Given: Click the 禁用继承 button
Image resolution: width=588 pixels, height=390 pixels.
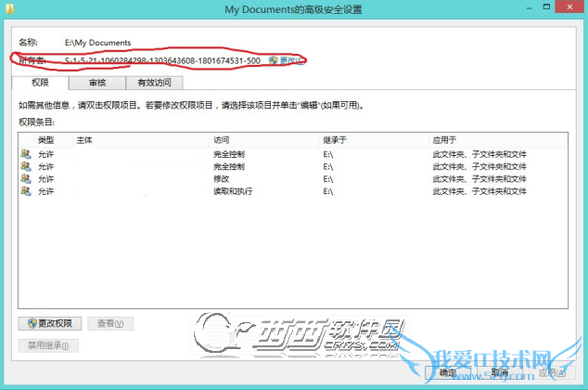Looking at the screenshot, I should [x=48, y=345].
